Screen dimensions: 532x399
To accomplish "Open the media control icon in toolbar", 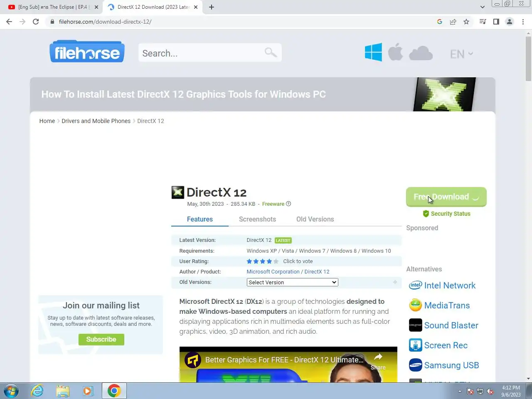I will click(x=483, y=22).
